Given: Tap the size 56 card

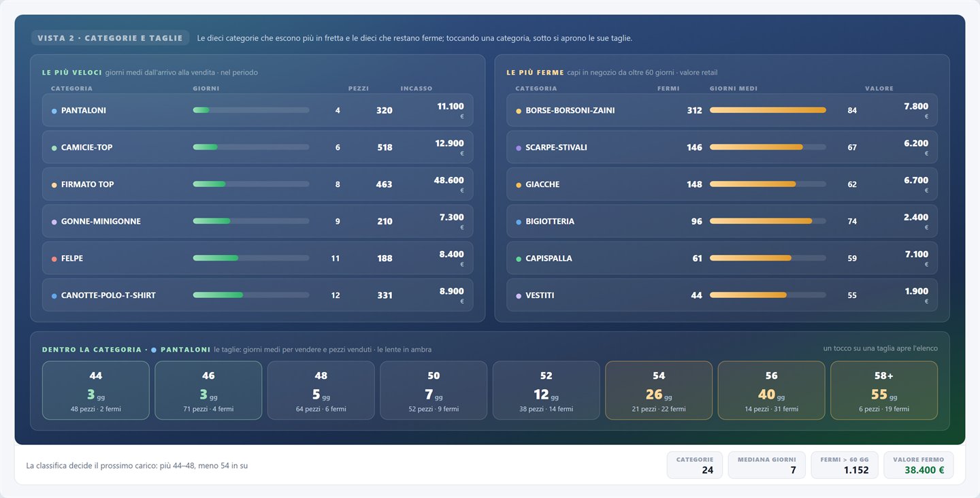Looking at the screenshot, I should click(x=771, y=391).
